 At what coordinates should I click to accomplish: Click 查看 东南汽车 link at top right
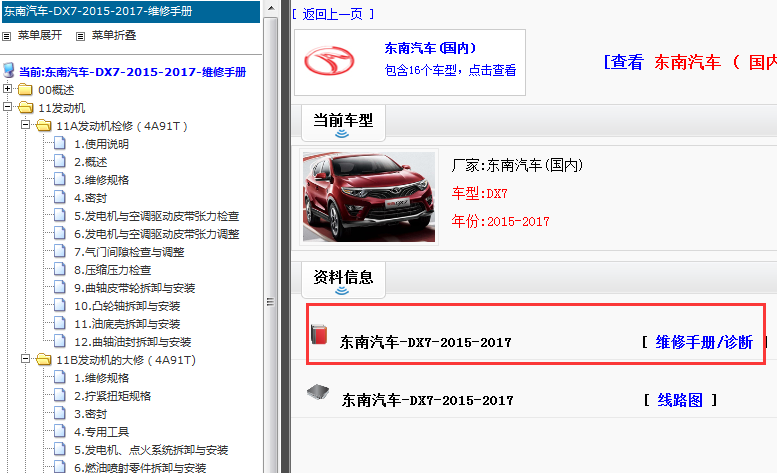pyautogui.click(x=690, y=62)
